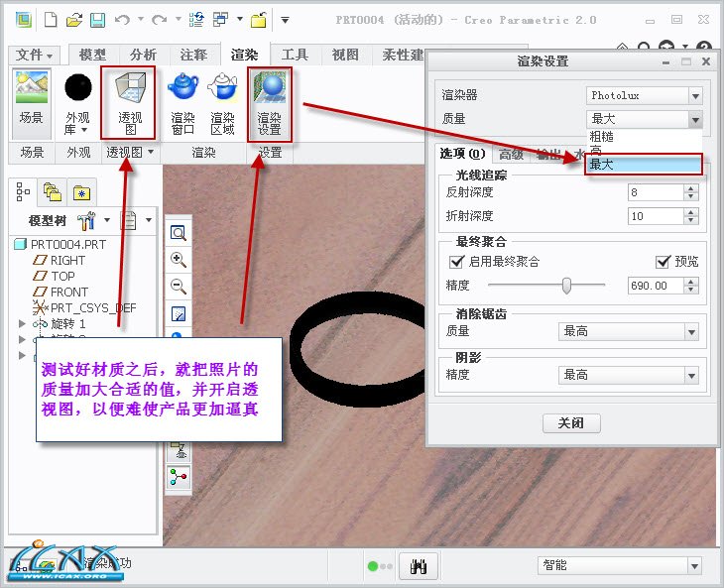Click the 精度 690.00 value field
Image resolution: width=724 pixels, height=588 pixels.
coord(656,286)
